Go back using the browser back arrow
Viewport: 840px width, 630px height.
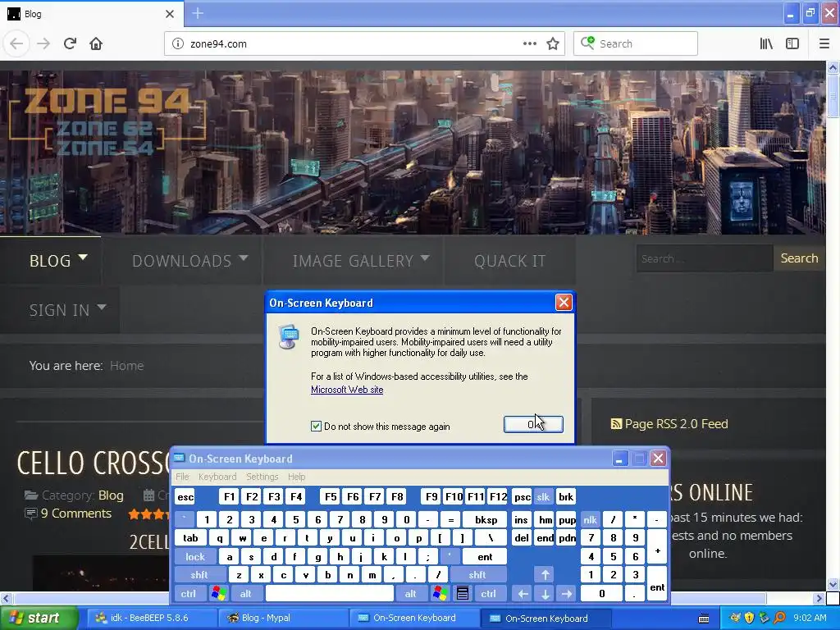tap(16, 44)
